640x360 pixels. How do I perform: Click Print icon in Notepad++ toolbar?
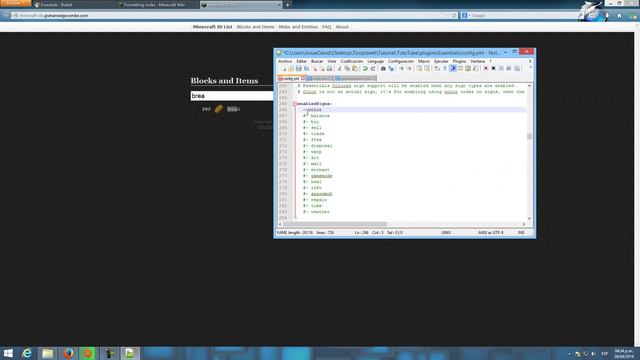point(329,69)
